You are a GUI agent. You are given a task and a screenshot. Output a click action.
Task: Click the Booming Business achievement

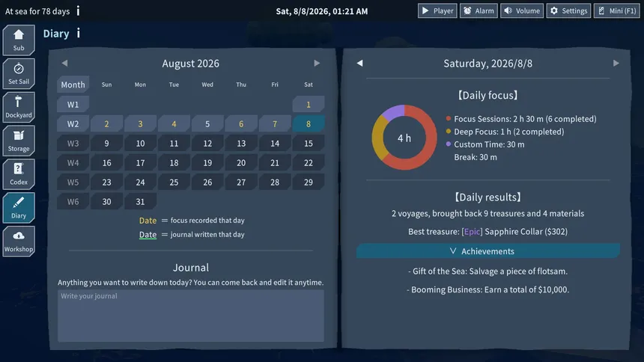pyautogui.click(x=488, y=289)
